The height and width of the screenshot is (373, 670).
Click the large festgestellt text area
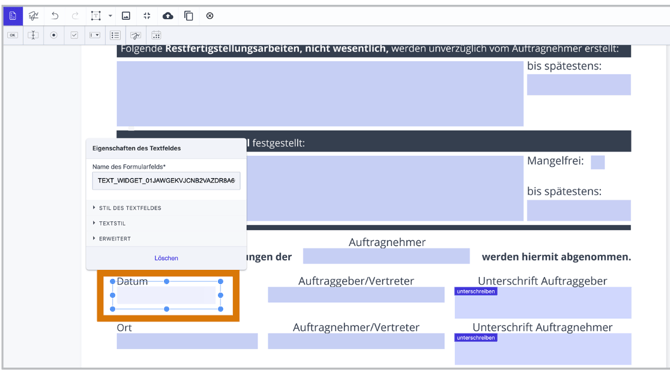tap(385, 188)
